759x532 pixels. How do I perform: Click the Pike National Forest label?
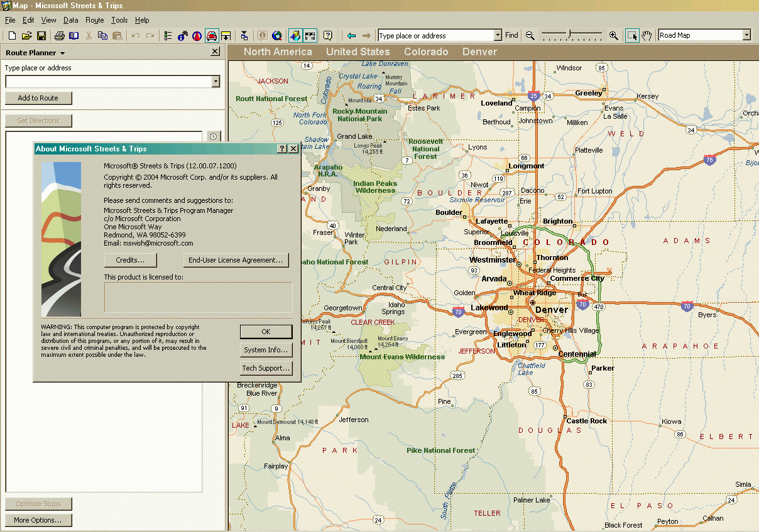pos(441,450)
